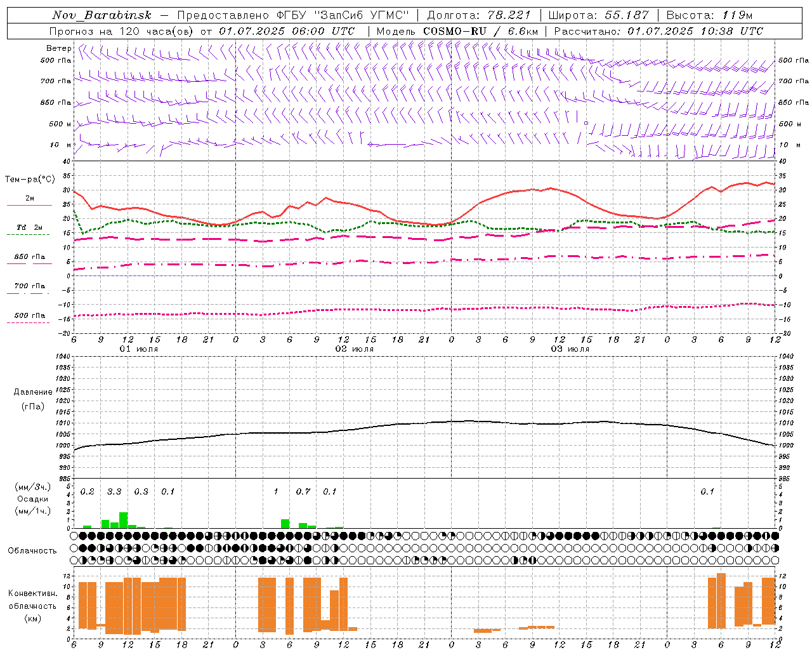The image size is (812, 650).
Task: Select the elevation text "Высота: 119м"
Action: [709, 15]
